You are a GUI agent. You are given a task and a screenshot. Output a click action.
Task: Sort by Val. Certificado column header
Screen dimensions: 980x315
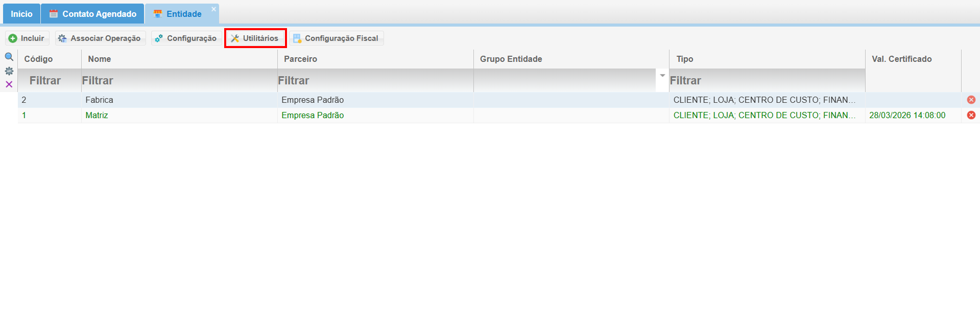pos(901,59)
